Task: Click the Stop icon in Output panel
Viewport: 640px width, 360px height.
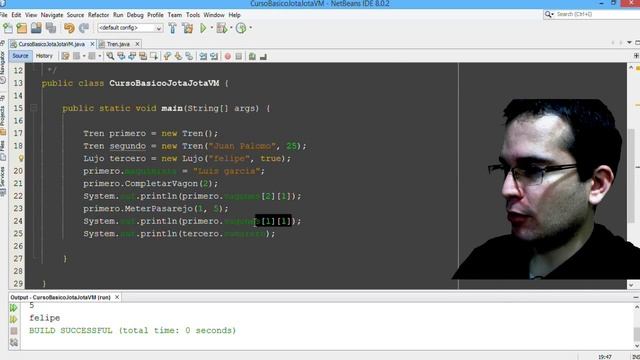Action: tap(14, 331)
